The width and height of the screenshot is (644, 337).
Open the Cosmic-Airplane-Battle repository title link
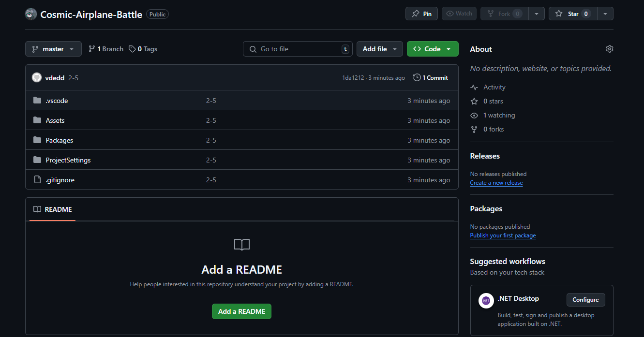tap(91, 15)
